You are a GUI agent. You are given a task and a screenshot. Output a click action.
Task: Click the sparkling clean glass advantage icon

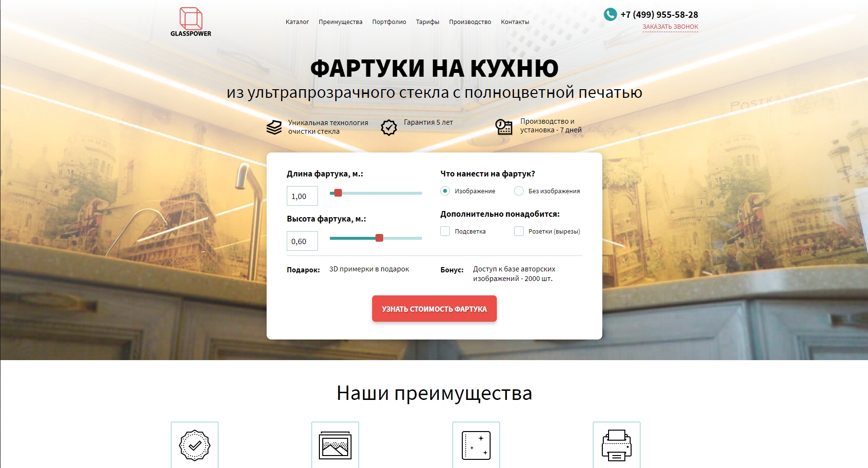click(x=476, y=445)
